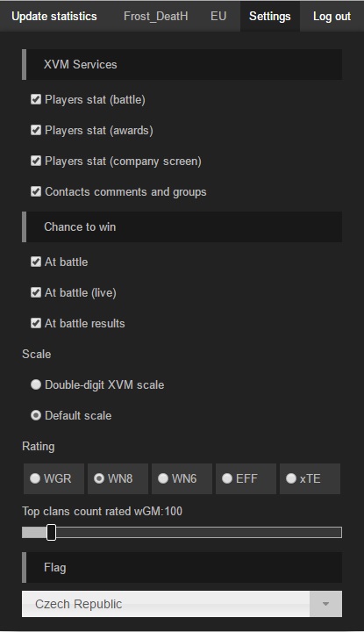Toggle At battle (live) checkbox
The image size is (364, 632).
tap(36, 292)
